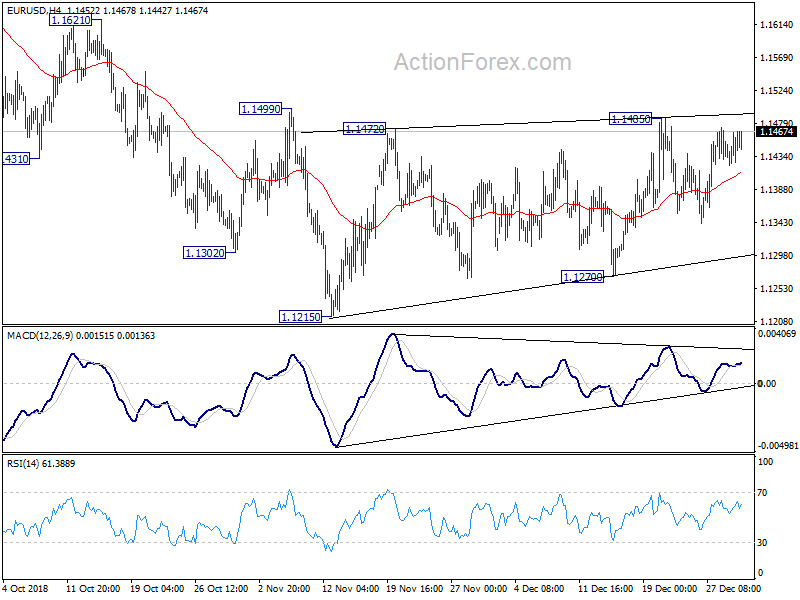Click the 1.14850 price label
The width and height of the screenshot is (800, 600).
coord(631,119)
